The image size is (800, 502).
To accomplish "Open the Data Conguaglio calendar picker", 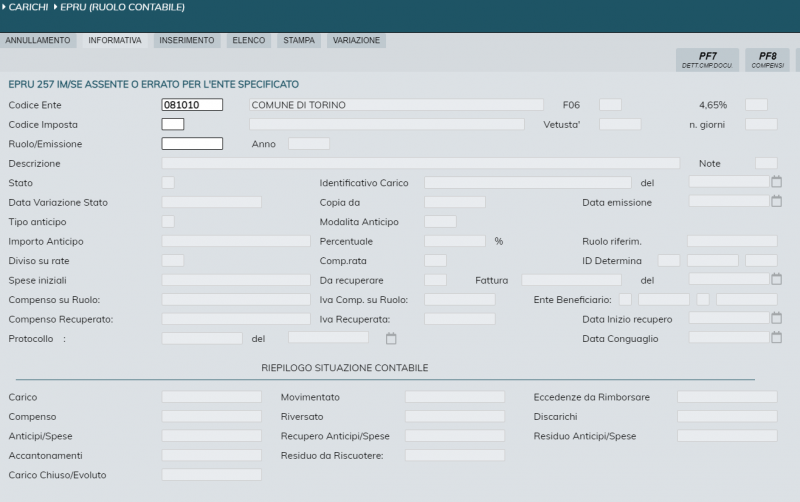I will [776, 337].
